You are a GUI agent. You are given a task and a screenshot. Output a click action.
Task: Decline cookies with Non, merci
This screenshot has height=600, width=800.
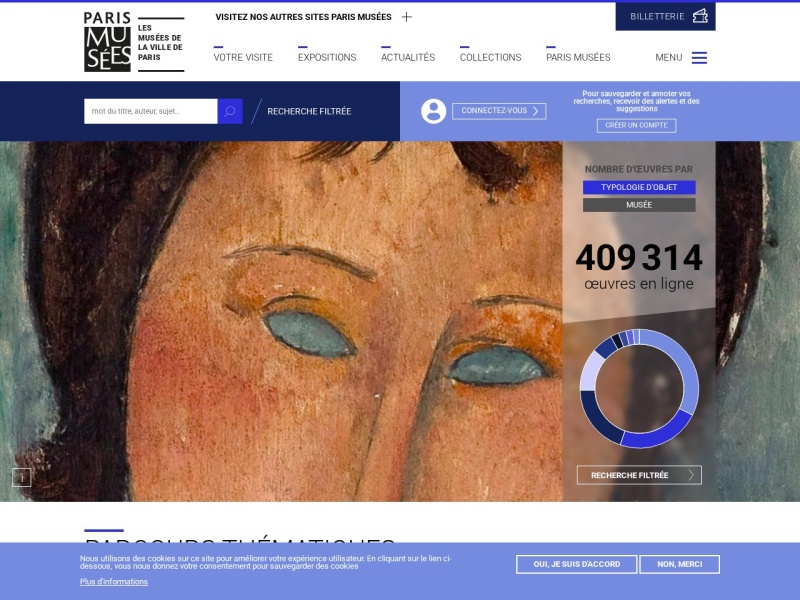pos(680,564)
